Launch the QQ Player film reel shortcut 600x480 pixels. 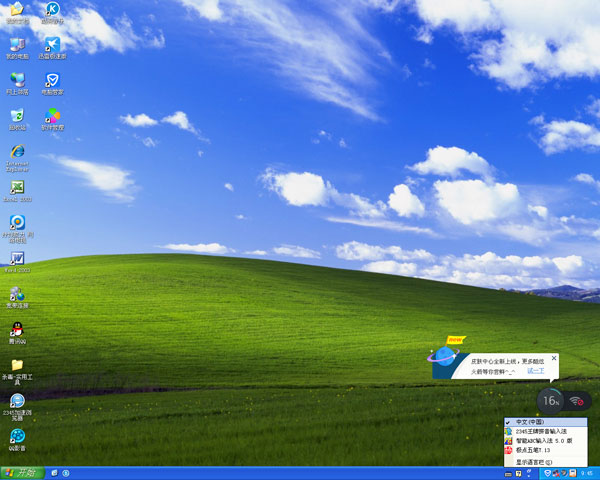(x=17, y=440)
